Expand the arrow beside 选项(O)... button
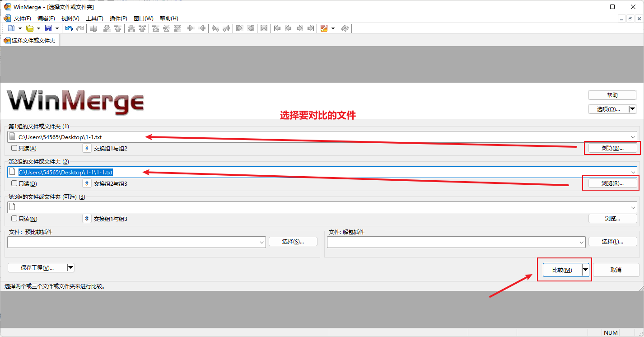This screenshot has width=644, height=337. (x=632, y=109)
